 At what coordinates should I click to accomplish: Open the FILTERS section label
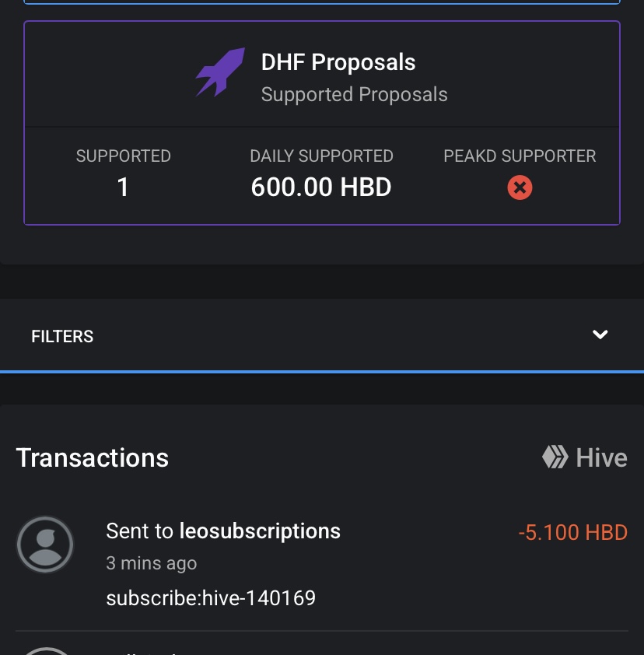point(62,337)
